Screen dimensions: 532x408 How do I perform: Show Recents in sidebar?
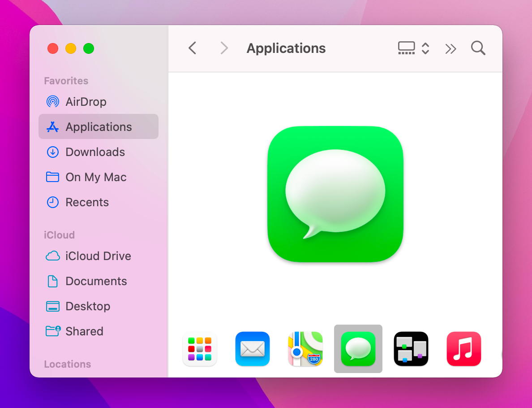pos(99,202)
